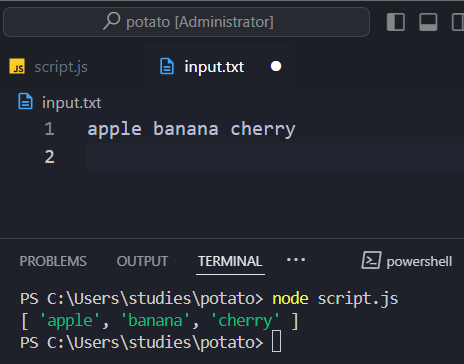
Task: Click 'apple' in terminal output
Action: [70, 321]
